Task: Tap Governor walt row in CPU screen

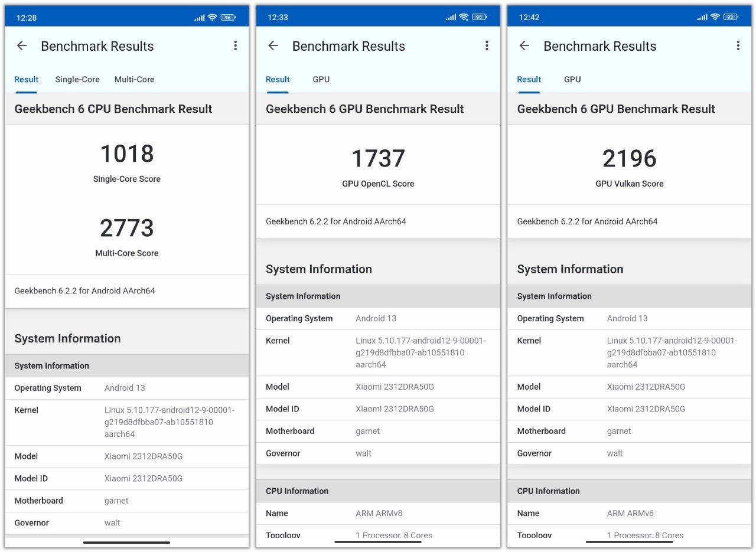Action: pos(127,523)
